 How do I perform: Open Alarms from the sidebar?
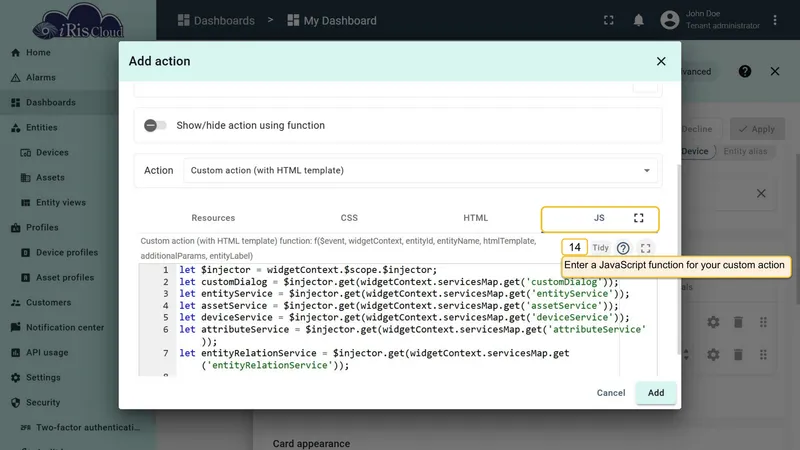(41, 78)
